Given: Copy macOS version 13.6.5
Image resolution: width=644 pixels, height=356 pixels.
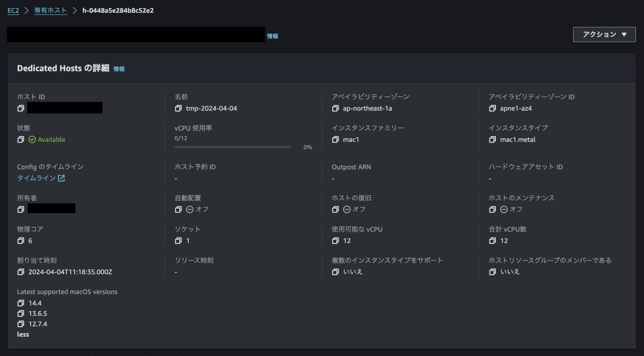Looking at the screenshot, I should click(x=21, y=313).
